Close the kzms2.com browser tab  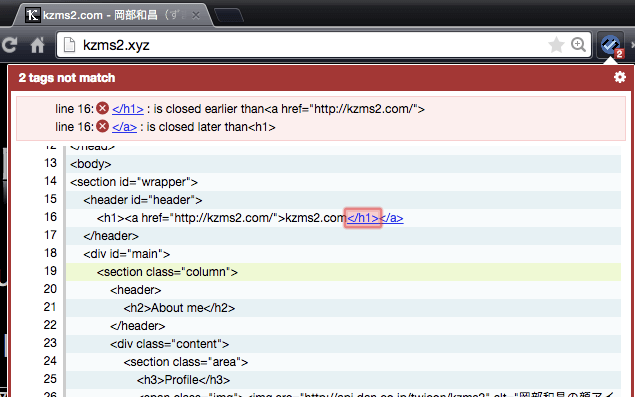pyautogui.click(x=196, y=15)
